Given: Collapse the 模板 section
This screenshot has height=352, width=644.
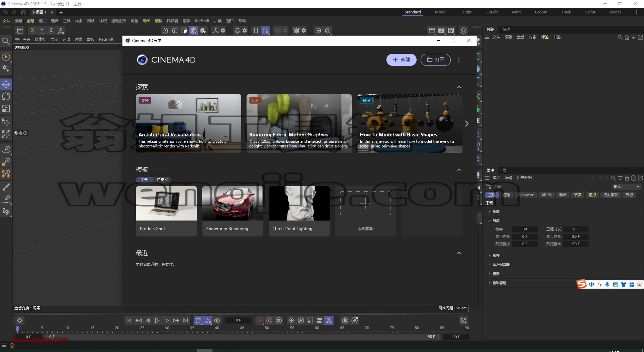Looking at the screenshot, I should pos(459,170).
